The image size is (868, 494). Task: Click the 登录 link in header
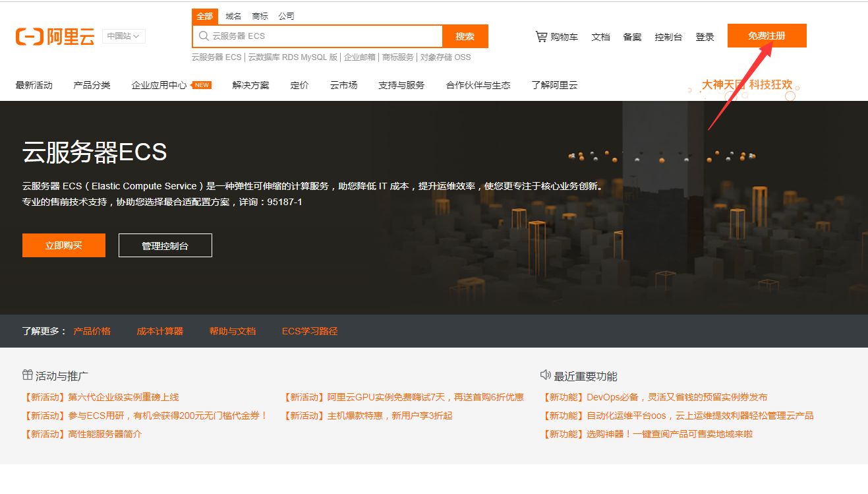tap(705, 37)
